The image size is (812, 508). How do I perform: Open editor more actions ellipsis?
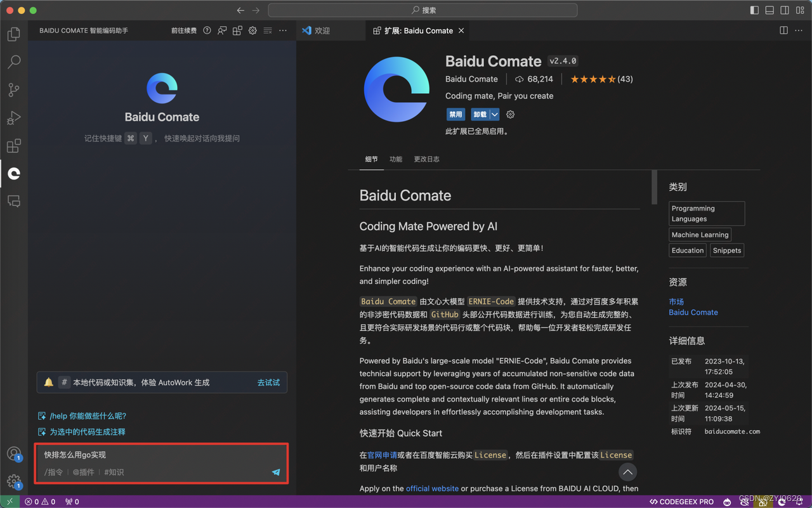tap(799, 30)
